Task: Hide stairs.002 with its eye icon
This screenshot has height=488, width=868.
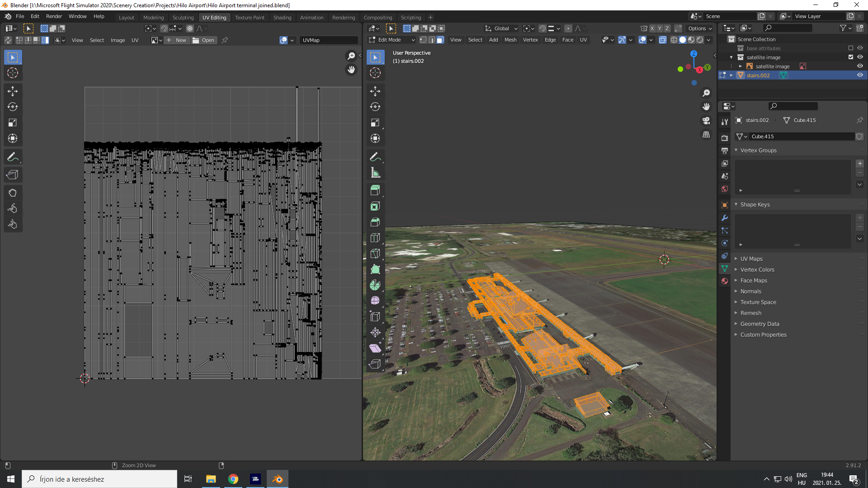Action: pyautogui.click(x=860, y=75)
